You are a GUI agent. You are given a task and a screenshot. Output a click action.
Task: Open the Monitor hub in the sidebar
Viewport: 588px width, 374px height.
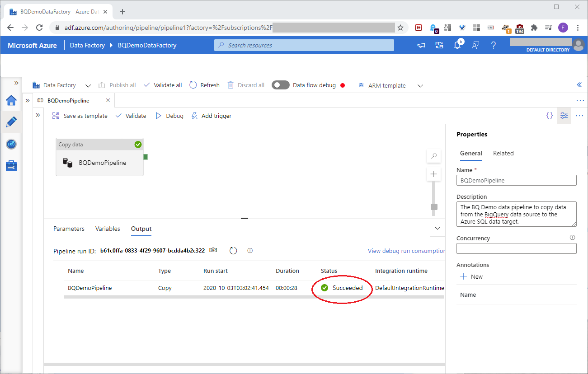[x=11, y=144]
